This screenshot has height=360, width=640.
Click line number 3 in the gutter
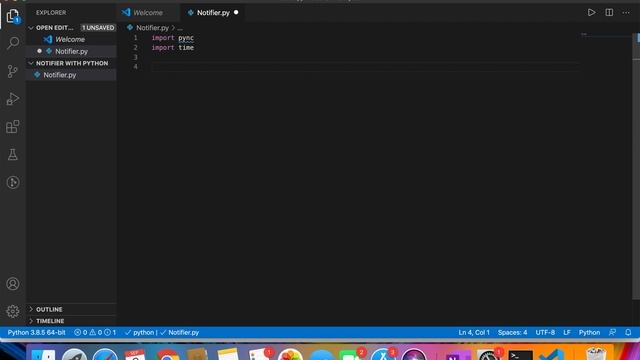pyautogui.click(x=136, y=57)
